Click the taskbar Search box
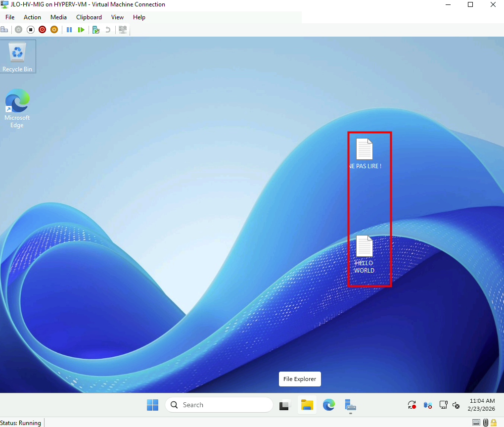Screen dimensions: 504x427 click(219, 405)
